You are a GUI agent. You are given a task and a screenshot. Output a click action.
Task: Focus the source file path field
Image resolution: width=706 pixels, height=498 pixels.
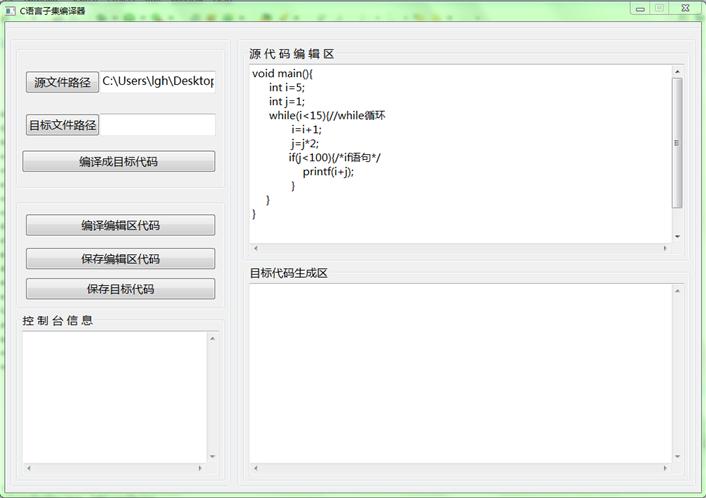pos(157,81)
